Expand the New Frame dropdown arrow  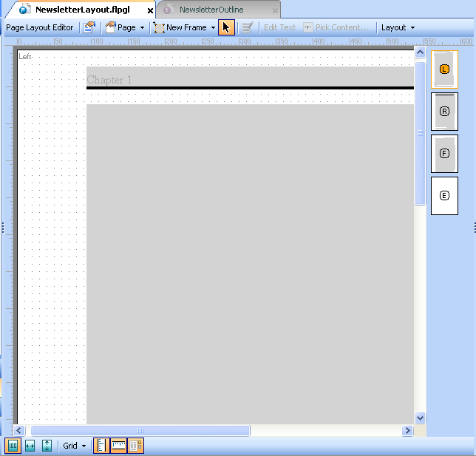tap(213, 27)
